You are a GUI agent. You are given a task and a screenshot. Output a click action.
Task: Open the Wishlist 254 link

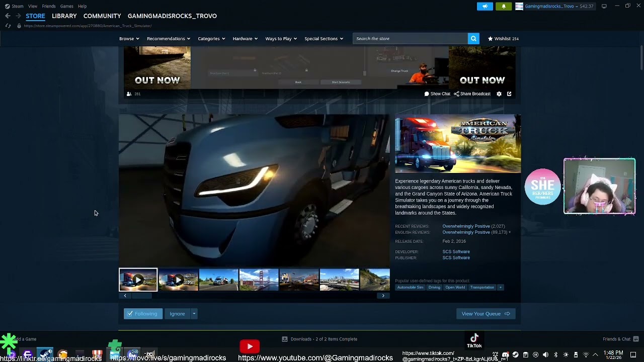coord(503,39)
